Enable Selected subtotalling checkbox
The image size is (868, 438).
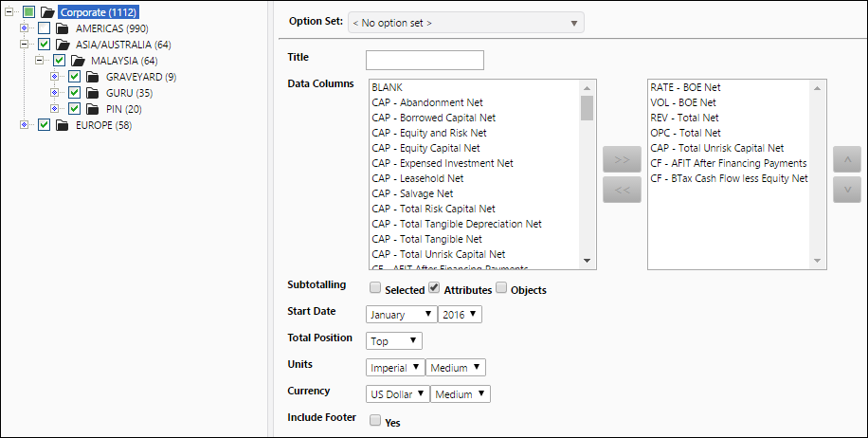pos(375,287)
